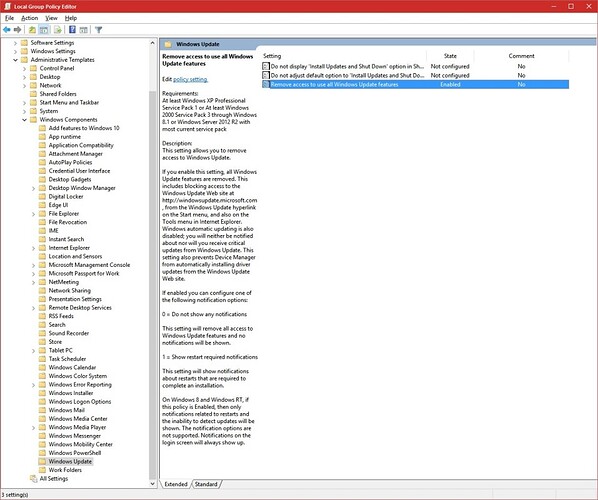Open the View menu
This screenshot has height=500, width=598.
(51, 18)
